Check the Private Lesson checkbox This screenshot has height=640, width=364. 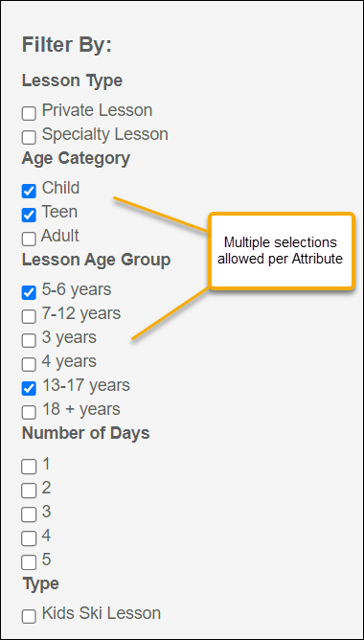[x=29, y=113]
